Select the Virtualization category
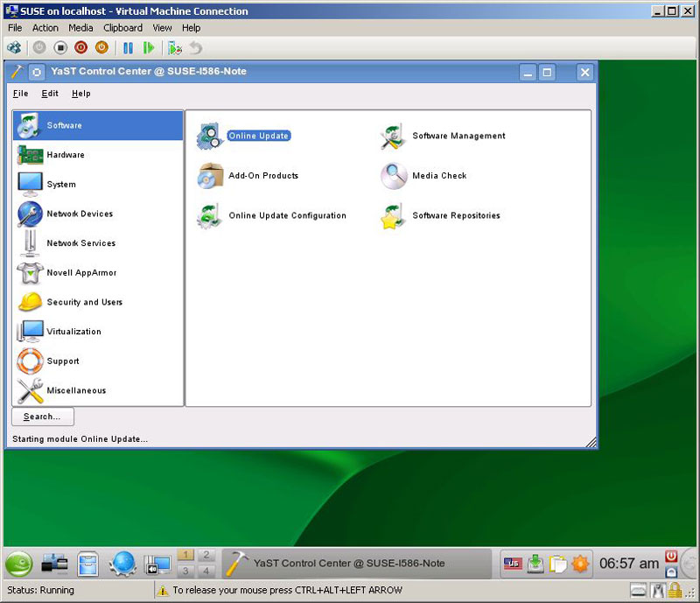The width and height of the screenshot is (700, 603). 98,332
